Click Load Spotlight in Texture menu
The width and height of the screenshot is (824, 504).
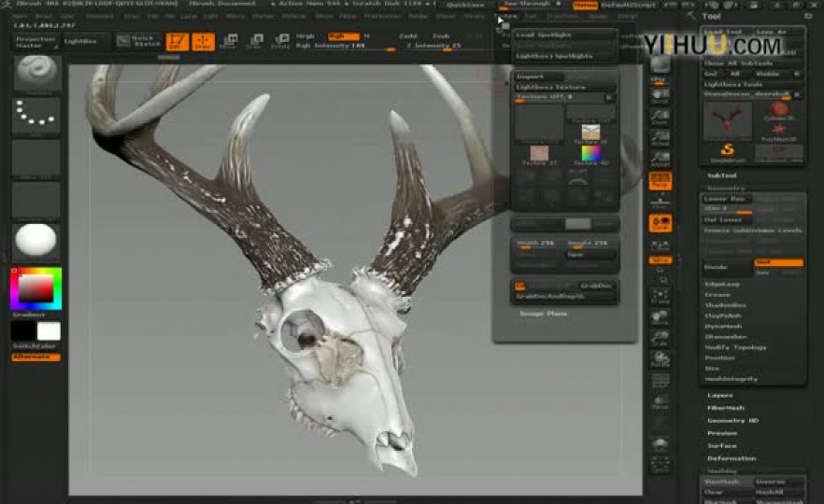click(x=564, y=35)
